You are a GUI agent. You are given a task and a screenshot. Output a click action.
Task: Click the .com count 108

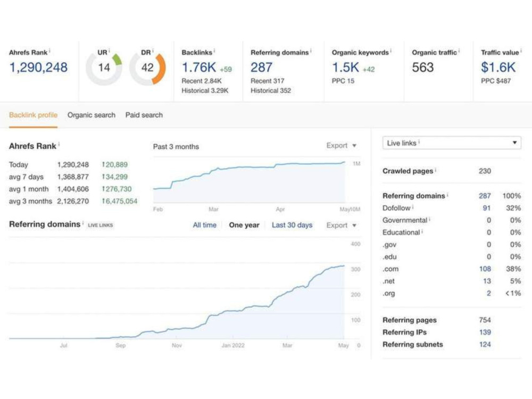(x=485, y=269)
